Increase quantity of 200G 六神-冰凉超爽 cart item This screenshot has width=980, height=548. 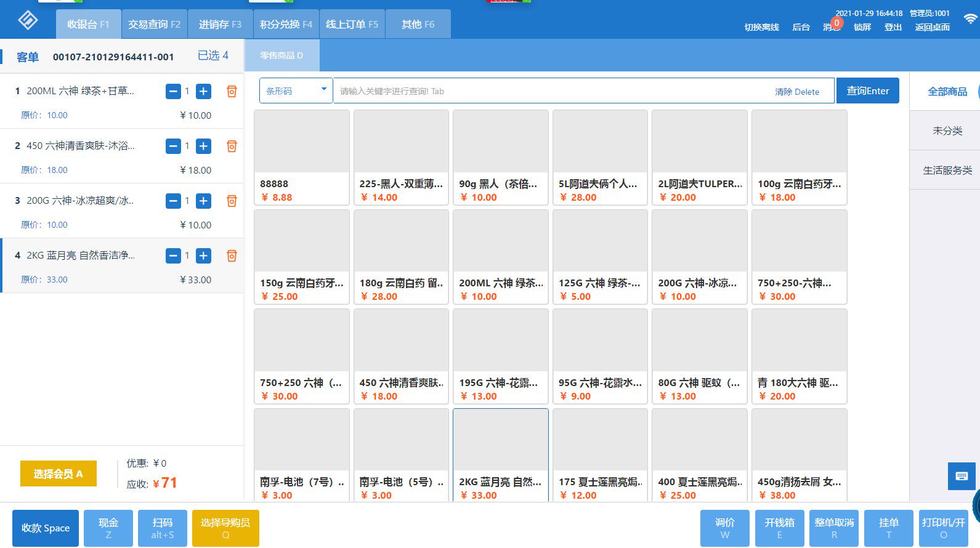coord(203,201)
